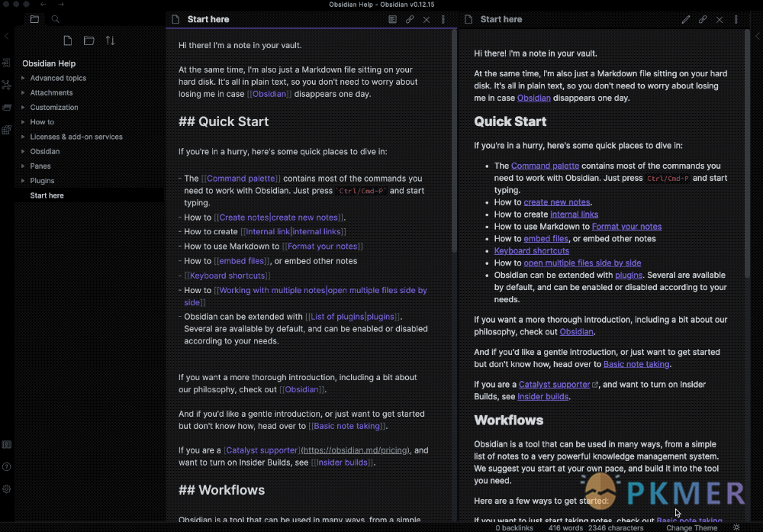Open plugins link in preview pane

click(629, 275)
